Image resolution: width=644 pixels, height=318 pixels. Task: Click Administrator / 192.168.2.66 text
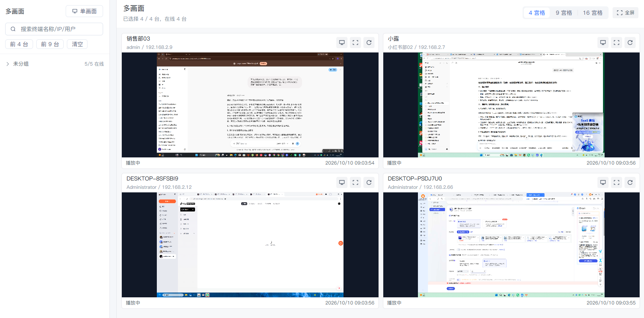[x=420, y=187]
